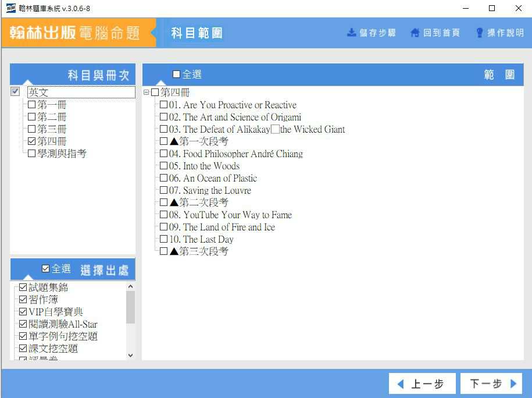Screen dimensions: 532x398
Task: Click the 翰林出版電腦命題 banner
Action: [78, 33]
